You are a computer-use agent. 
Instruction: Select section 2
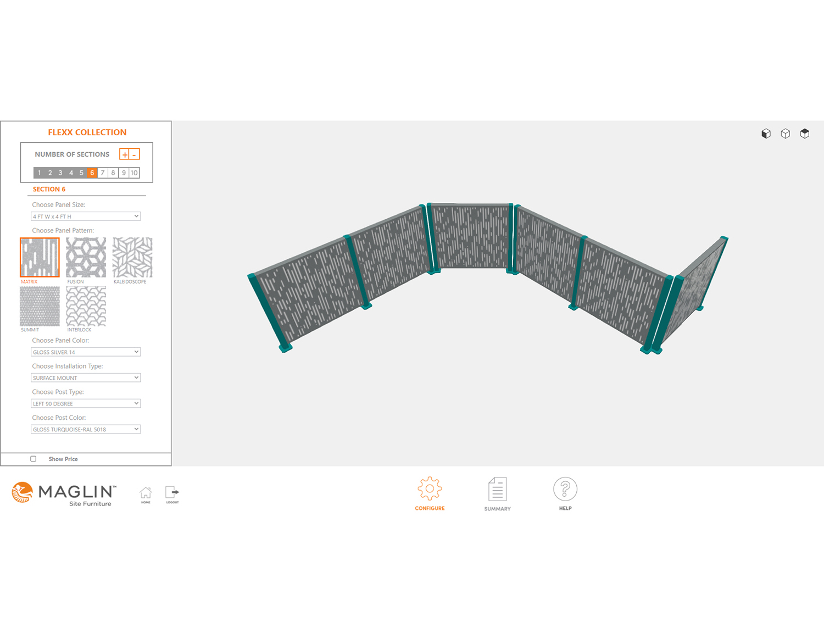(x=50, y=173)
